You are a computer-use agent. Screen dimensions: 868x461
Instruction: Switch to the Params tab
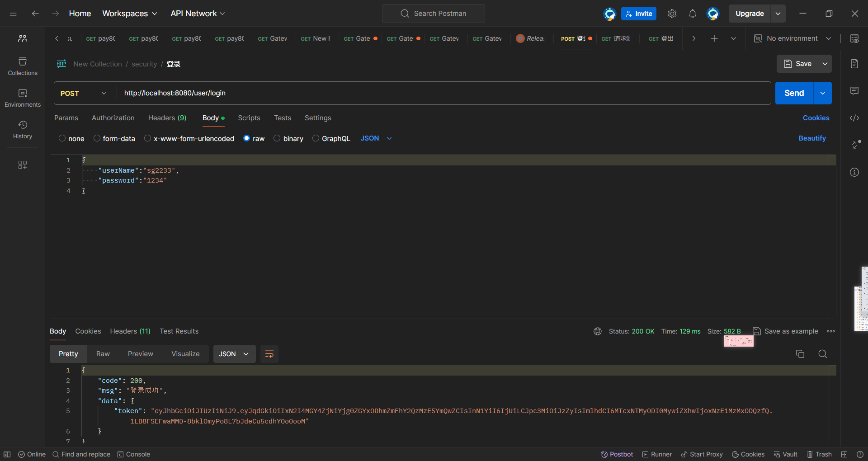coord(66,118)
